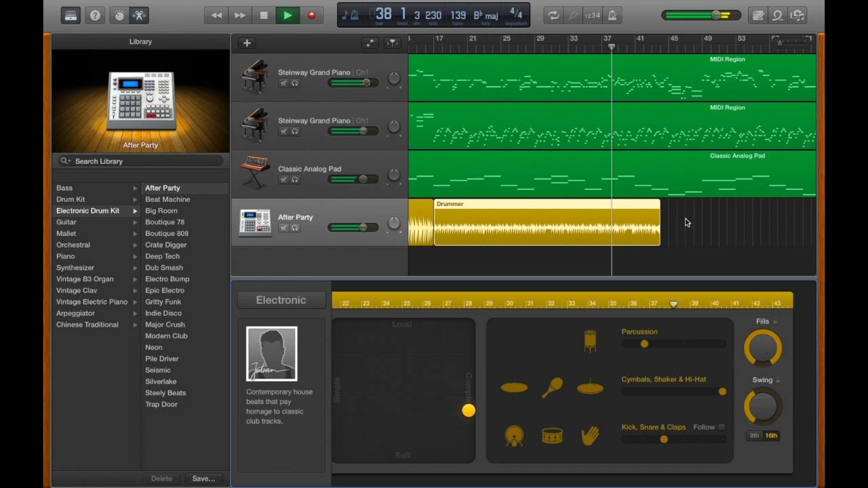Select the tambourine hand-clap drum icon

click(590, 435)
